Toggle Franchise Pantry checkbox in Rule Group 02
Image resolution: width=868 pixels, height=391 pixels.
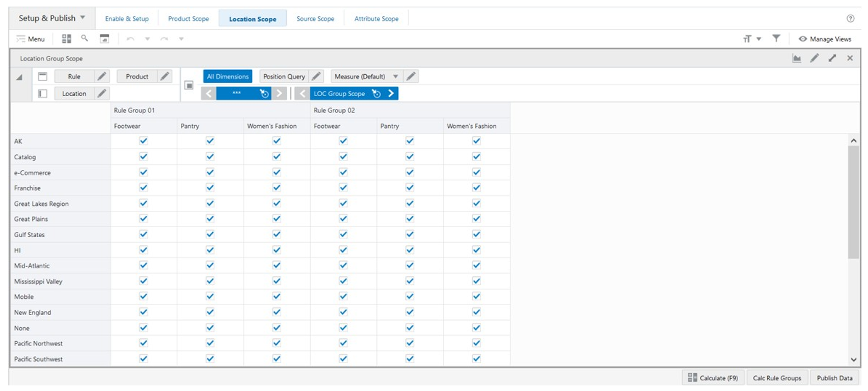point(410,188)
